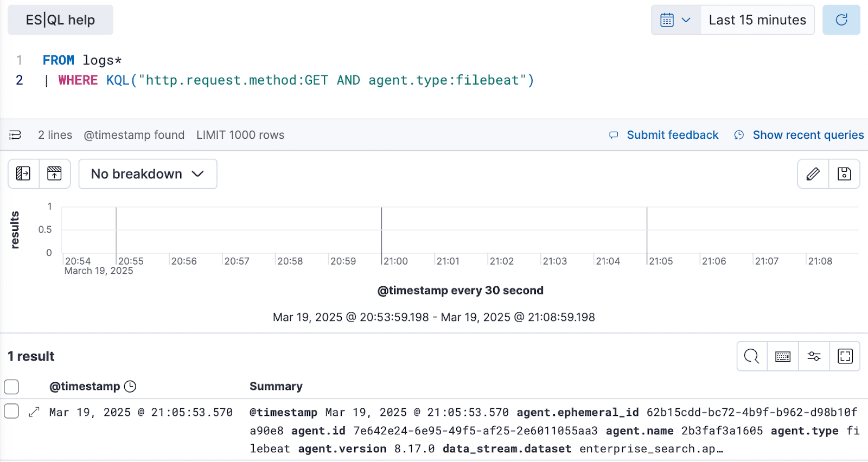Search within the results table
Viewport: 868px width, 462px height.
coord(751,356)
